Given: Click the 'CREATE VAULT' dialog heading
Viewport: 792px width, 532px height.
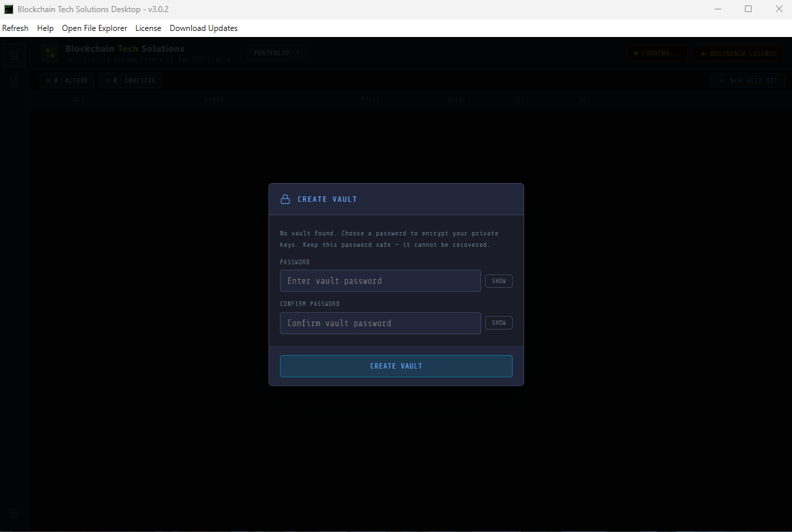Looking at the screenshot, I should (x=327, y=199).
